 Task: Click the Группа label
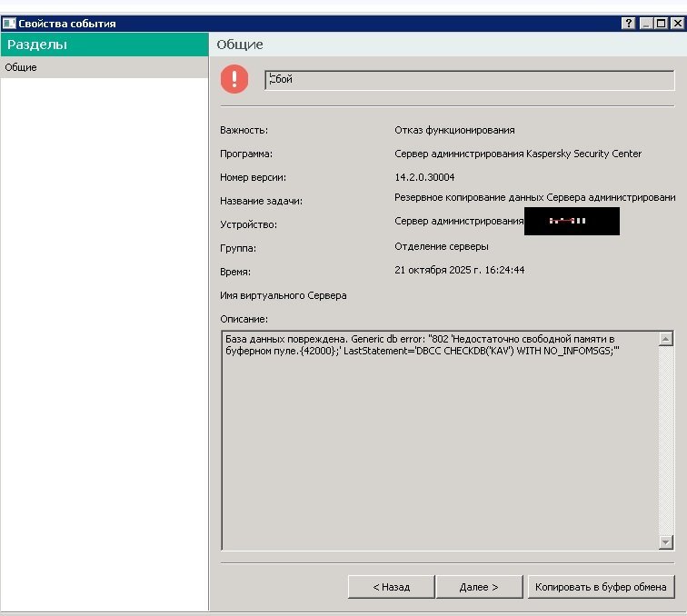238,248
